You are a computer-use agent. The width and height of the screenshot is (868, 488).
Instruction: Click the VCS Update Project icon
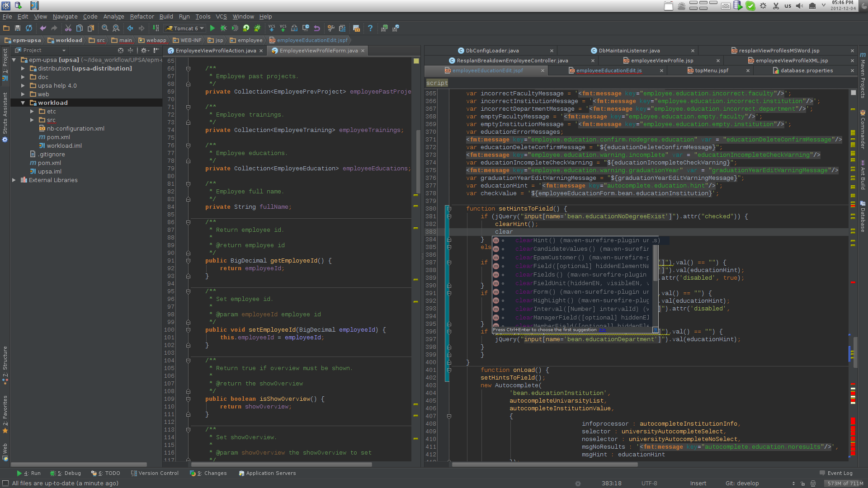tap(271, 28)
